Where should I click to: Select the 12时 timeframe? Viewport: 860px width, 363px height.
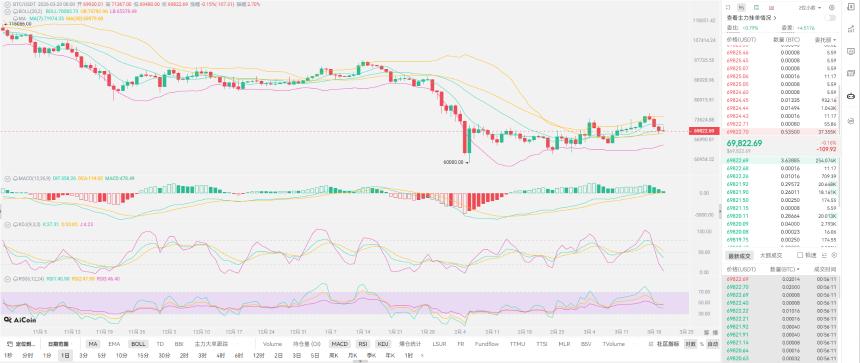pyautogui.click(x=258, y=355)
